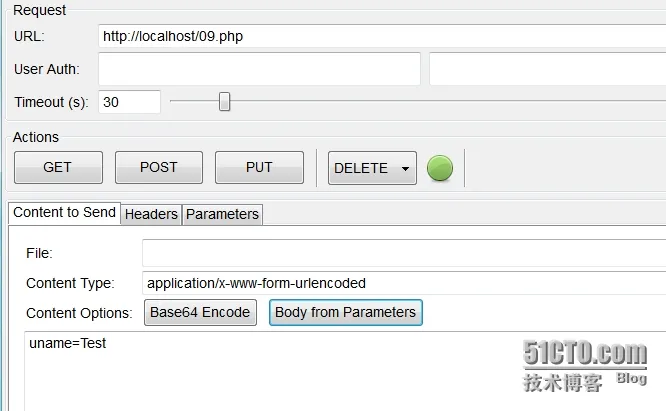This screenshot has height=411, width=666.
Task: Select the Content to Send tab
Action: 64,213
